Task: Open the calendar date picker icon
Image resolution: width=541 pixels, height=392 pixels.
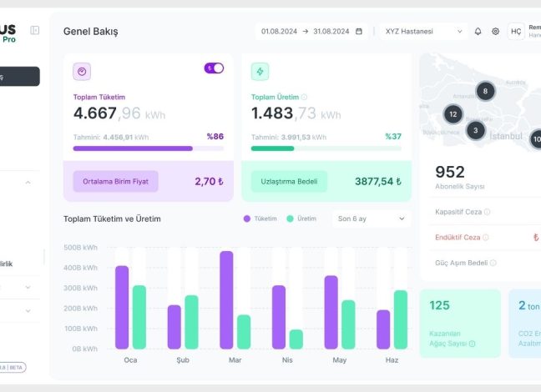Action: coord(359,32)
